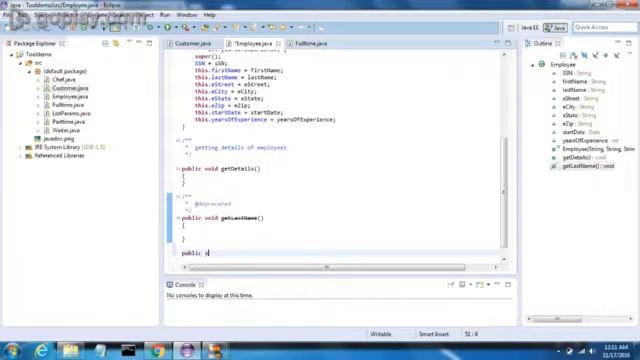Collapse Employee class in Outline
This screenshot has width=640, height=360.
(x=532, y=65)
